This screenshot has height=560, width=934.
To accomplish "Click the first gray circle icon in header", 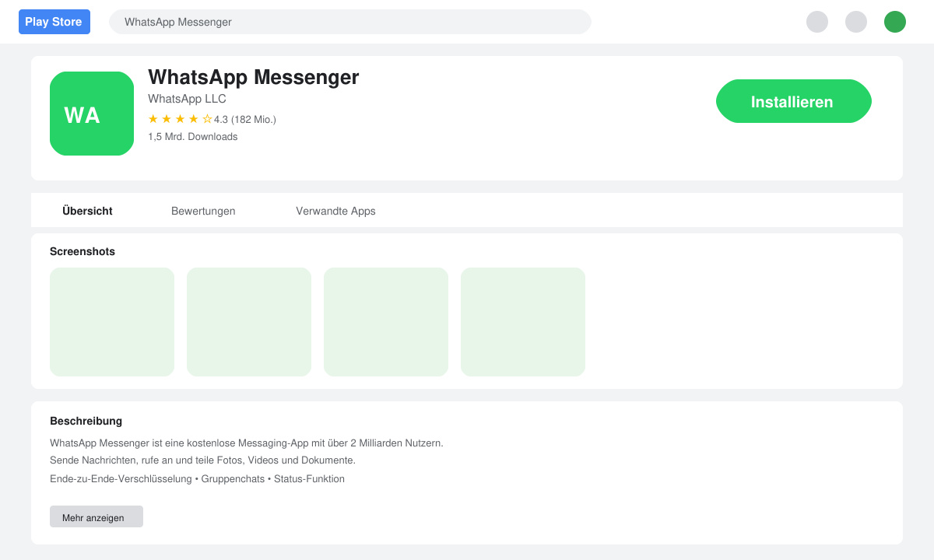I will [x=817, y=22].
